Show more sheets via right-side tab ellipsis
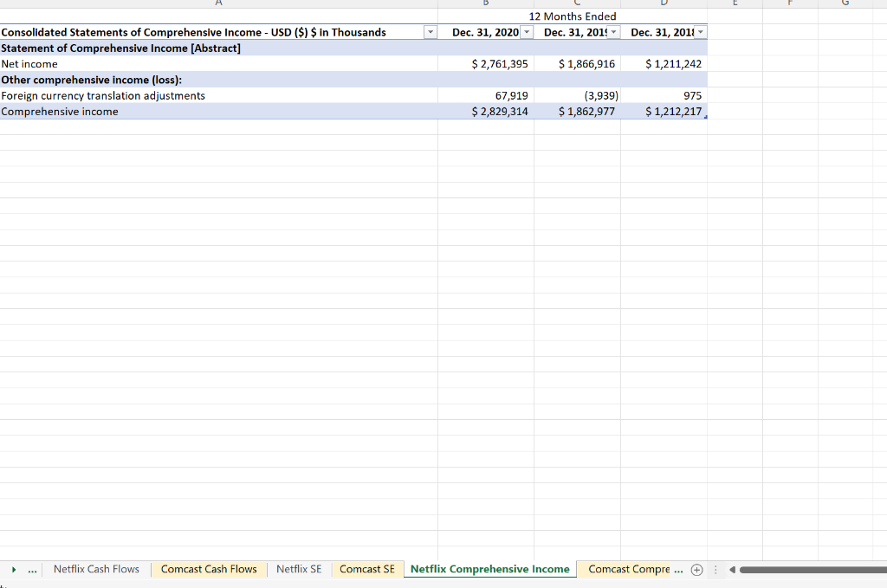This screenshot has height=588, width=887. tap(679, 570)
